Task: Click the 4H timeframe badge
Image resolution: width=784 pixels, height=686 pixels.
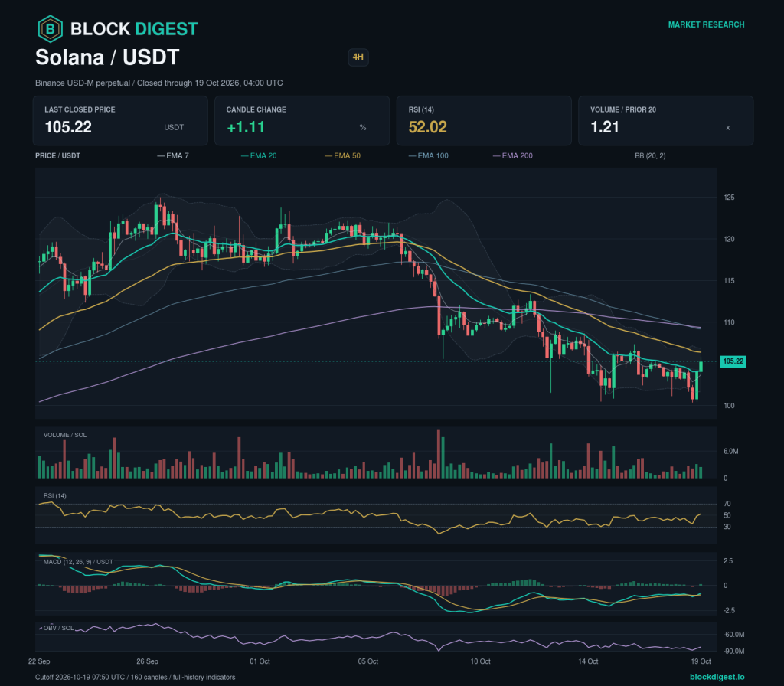Action: tap(358, 57)
